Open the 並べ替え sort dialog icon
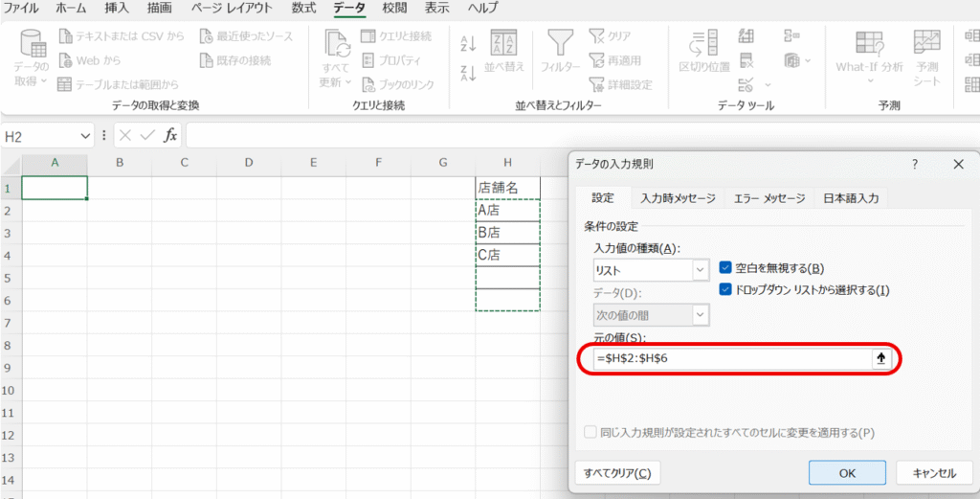This screenshot has width=980, height=499. pos(503,44)
